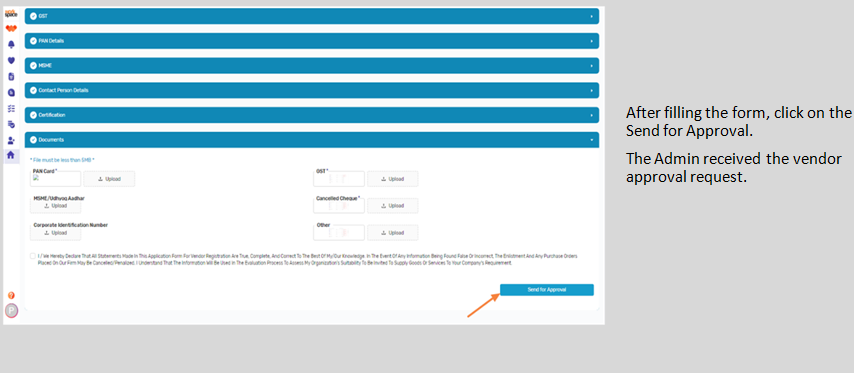Viewport: 854px width, 373px height.
Task: Click the document clipboard sidebar icon
Action: 11,77
